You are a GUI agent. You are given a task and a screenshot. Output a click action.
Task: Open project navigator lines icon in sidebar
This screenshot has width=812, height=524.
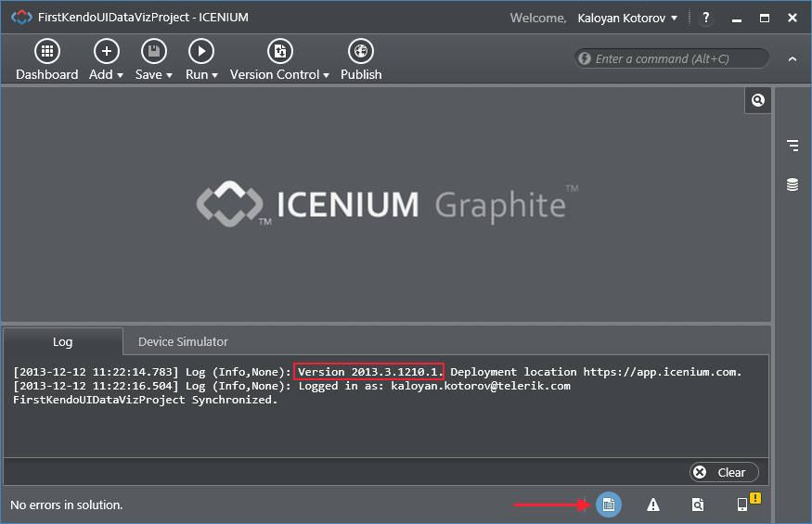click(793, 146)
